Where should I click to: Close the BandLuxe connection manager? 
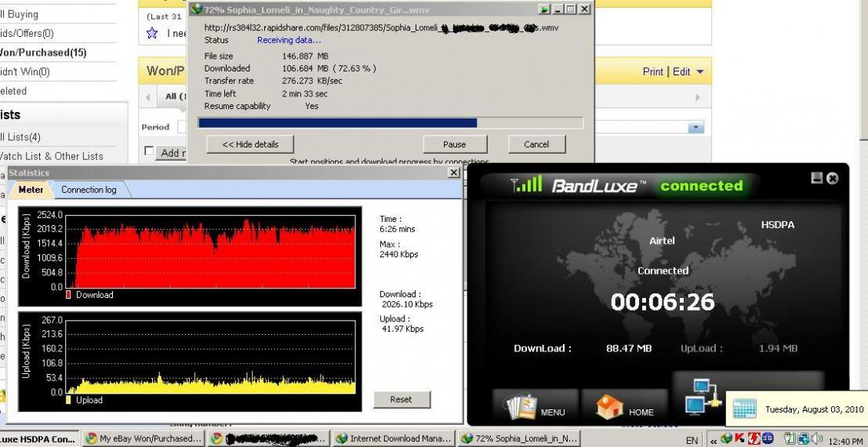832,178
